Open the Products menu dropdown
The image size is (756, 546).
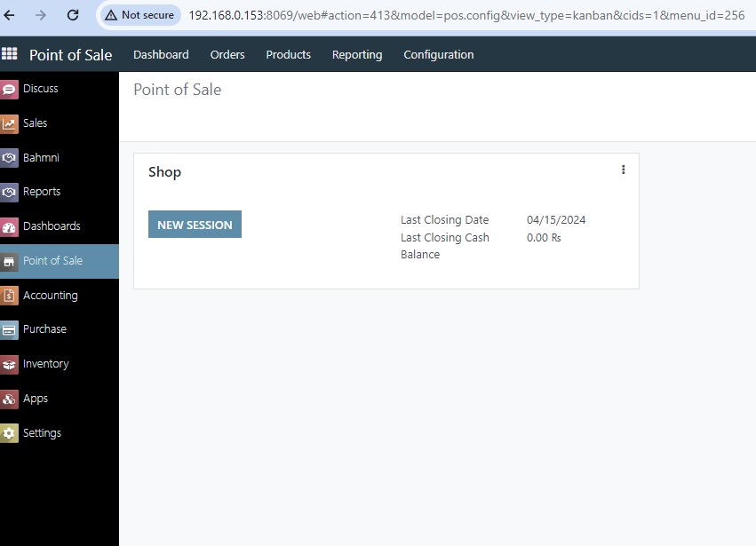[x=288, y=55]
